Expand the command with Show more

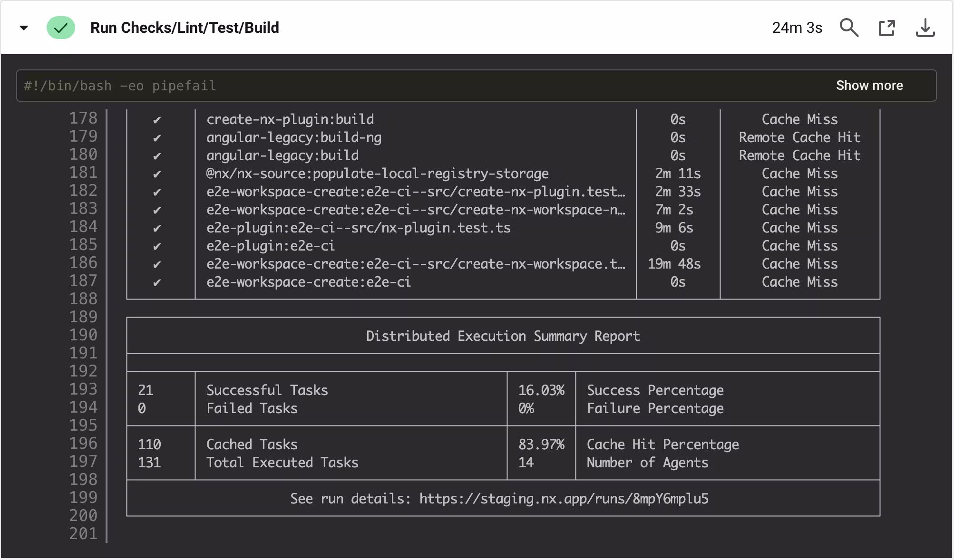[869, 86]
